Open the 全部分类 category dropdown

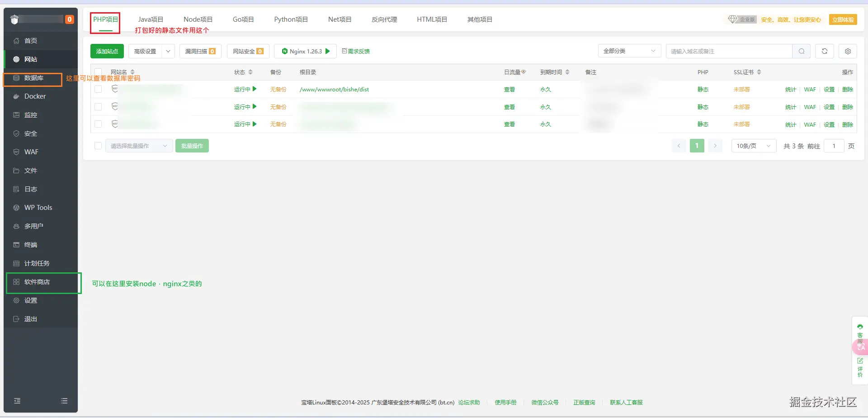tap(629, 51)
